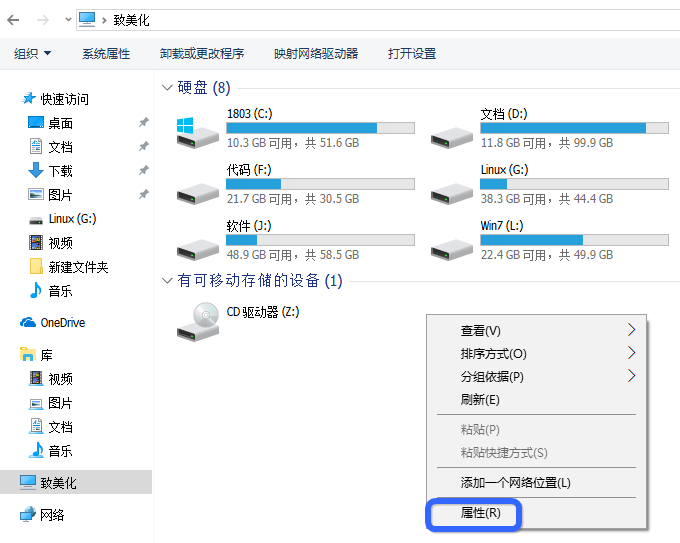Open the 音乐 library under 库
The width and height of the screenshot is (680, 543).
pos(60,451)
